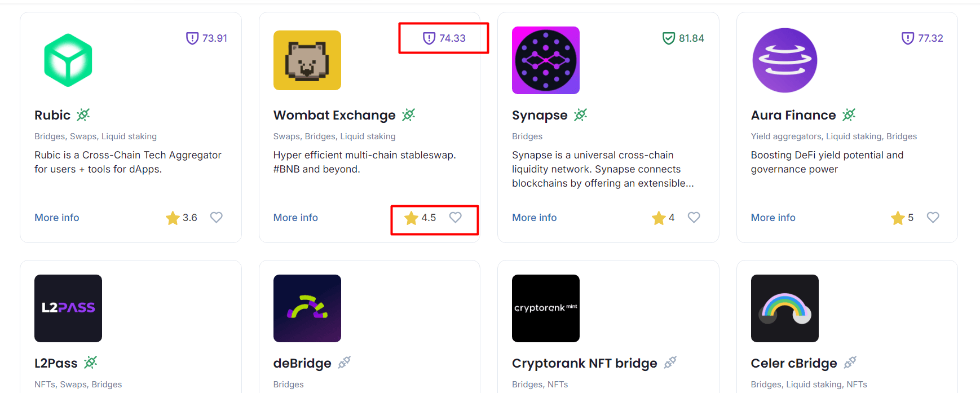Favorite Rubic with the heart icon
980x393 pixels.
click(x=217, y=217)
